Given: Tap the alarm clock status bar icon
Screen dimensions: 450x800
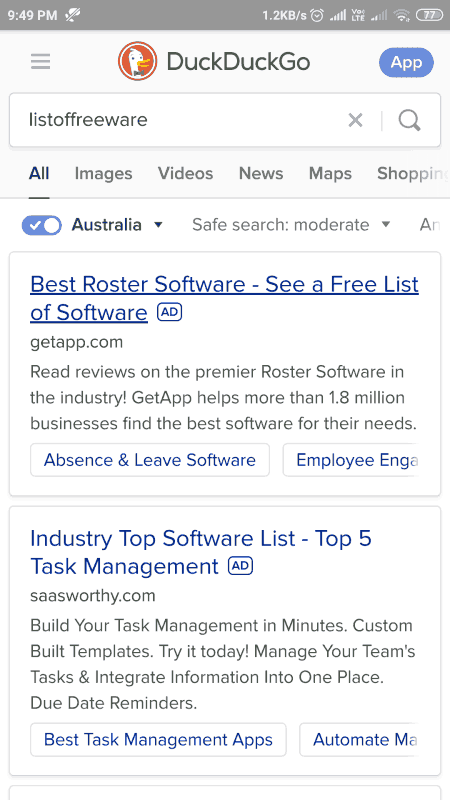Looking at the screenshot, I should click(x=317, y=15).
